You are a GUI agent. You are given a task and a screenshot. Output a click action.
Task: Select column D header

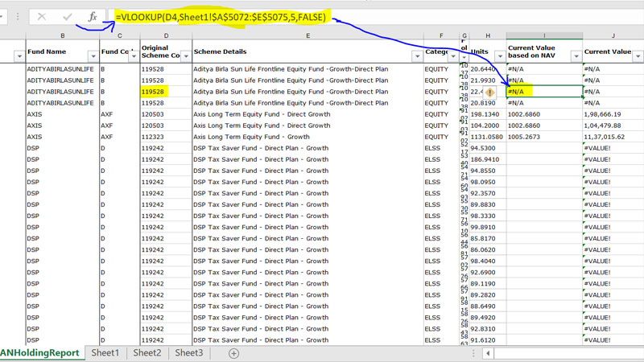[166, 35]
